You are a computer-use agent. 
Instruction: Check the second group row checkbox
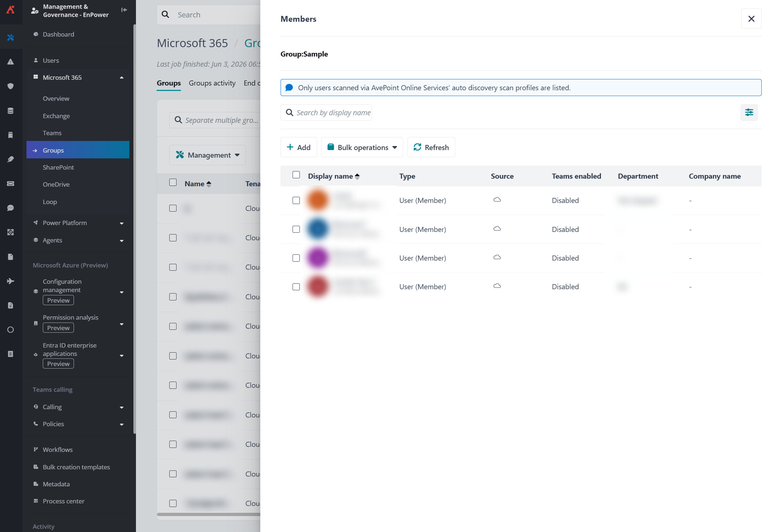tap(173, 238)
